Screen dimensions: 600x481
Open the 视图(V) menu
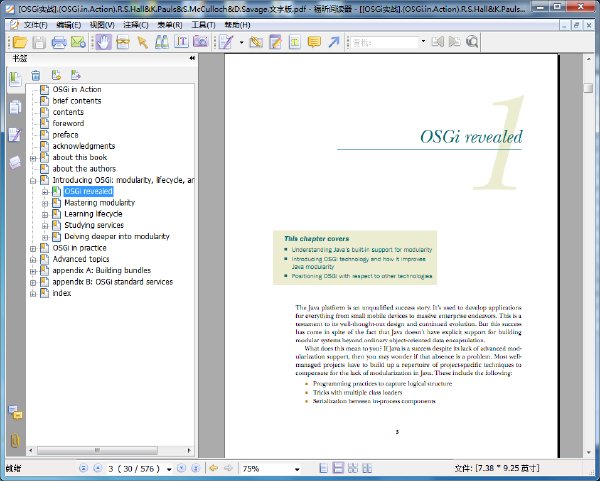(102, 25)
